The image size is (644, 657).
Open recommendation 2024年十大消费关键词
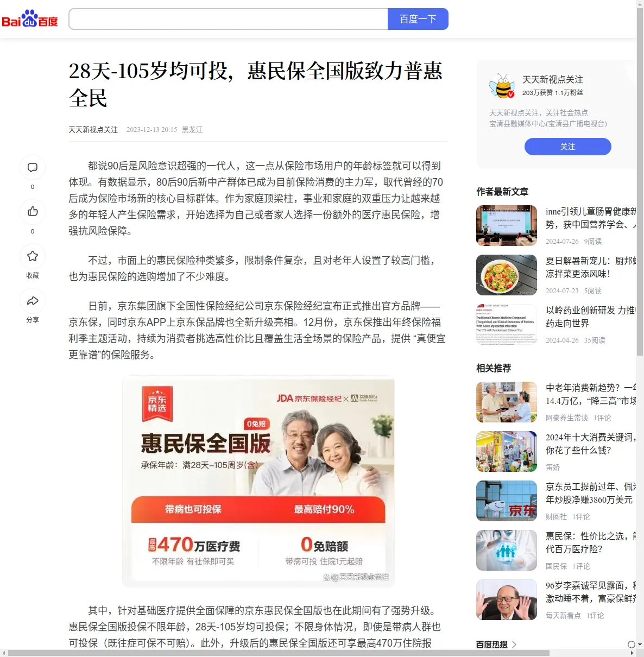pyautogui.click(x=591, y=444)
